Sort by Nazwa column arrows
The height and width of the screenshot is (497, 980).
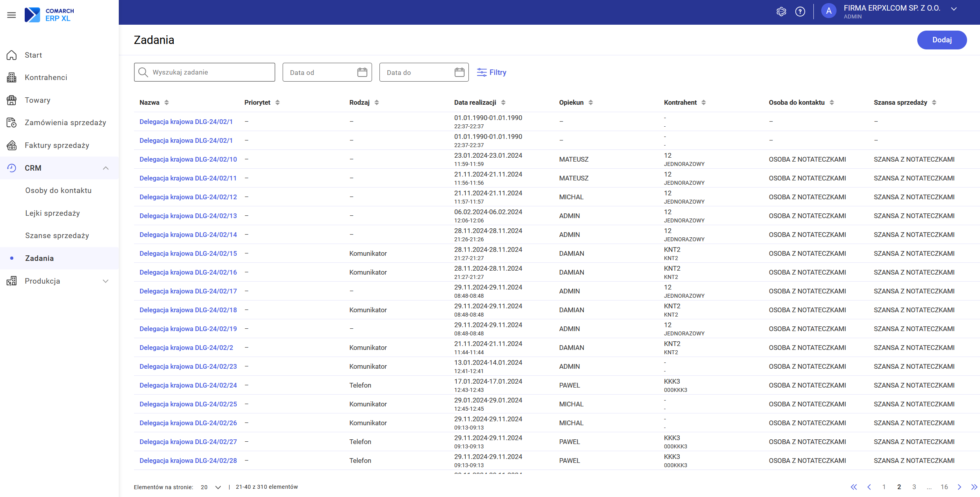pos(167,102)
